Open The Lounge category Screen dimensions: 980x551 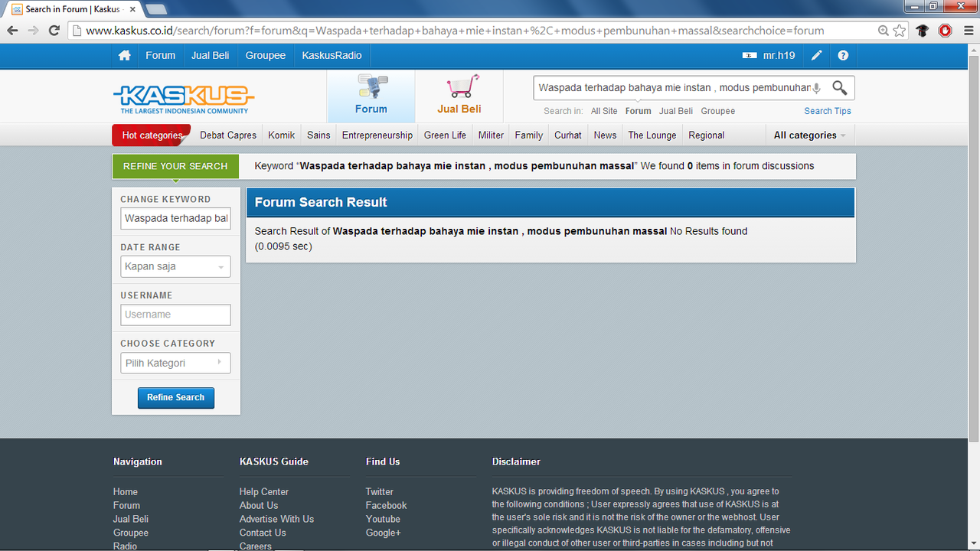(x=652, y=135)
